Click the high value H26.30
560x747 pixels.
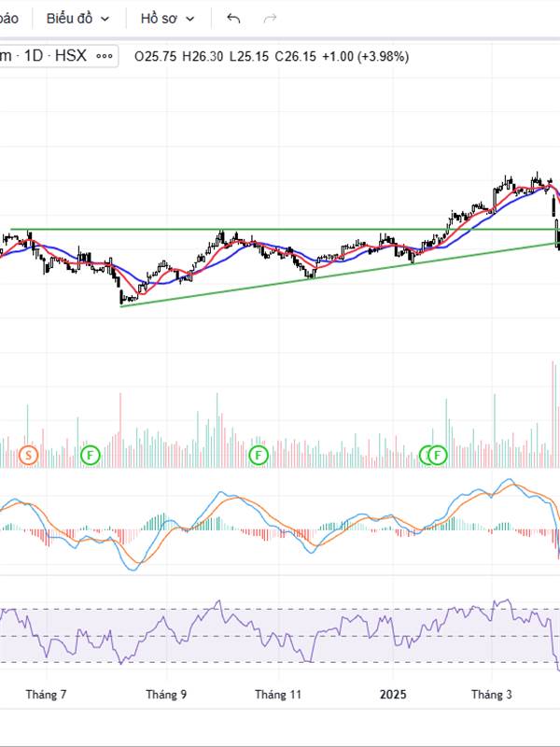(203, 57)
